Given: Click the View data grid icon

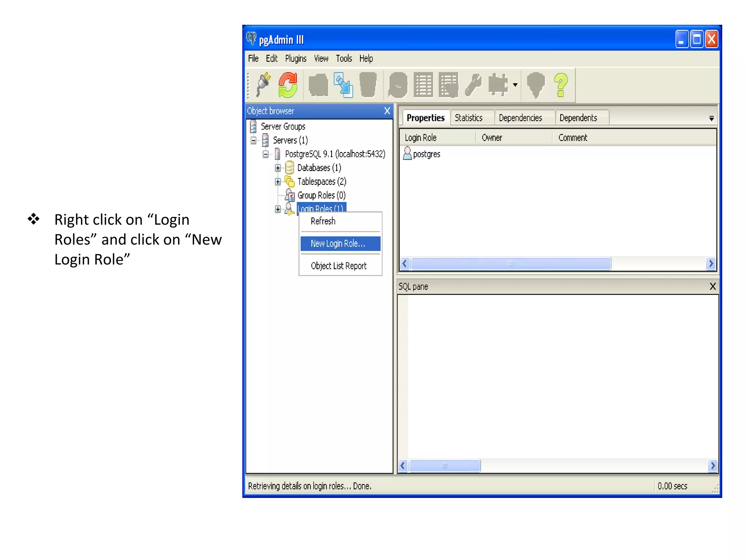Looking at the screenshot, I should click(423, 85).
